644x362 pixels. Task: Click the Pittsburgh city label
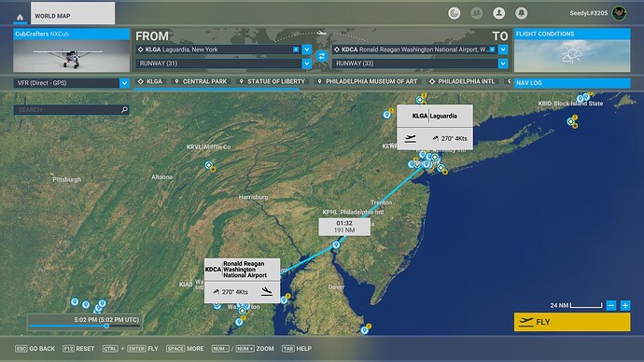click(66, 179)
